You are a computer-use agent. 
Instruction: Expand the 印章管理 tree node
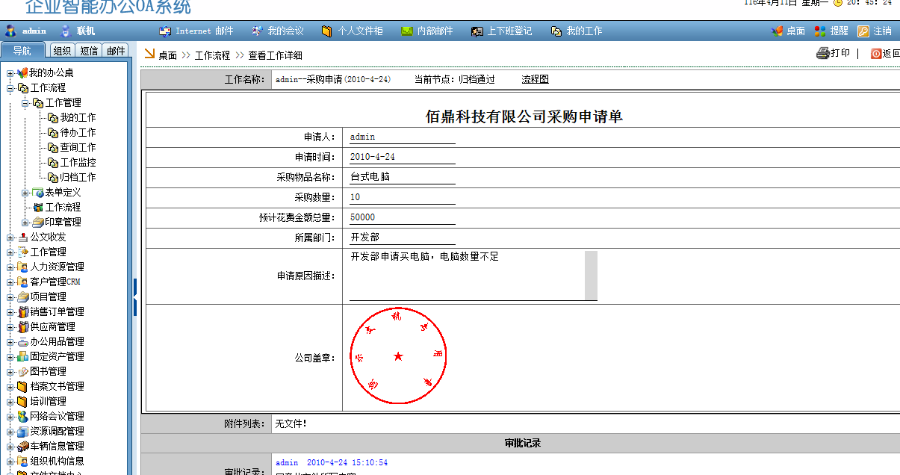pos(25,222)
